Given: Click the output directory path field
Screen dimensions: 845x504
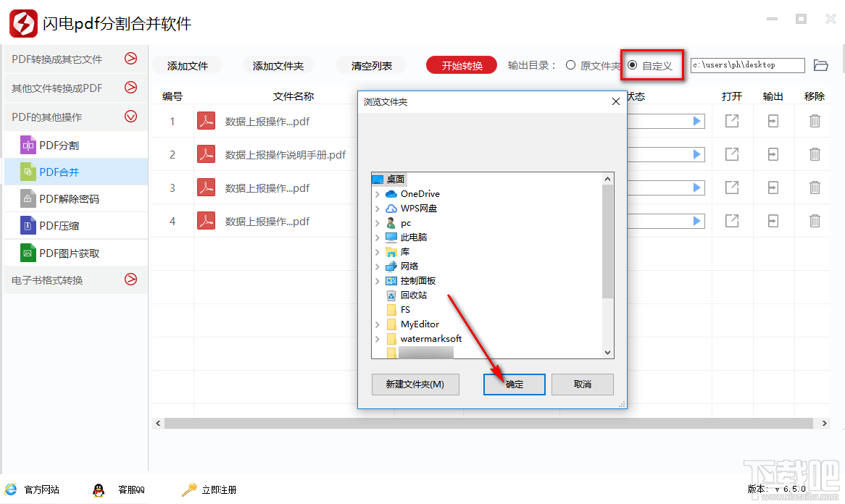Looking at the screenshot, I should 747,64.
